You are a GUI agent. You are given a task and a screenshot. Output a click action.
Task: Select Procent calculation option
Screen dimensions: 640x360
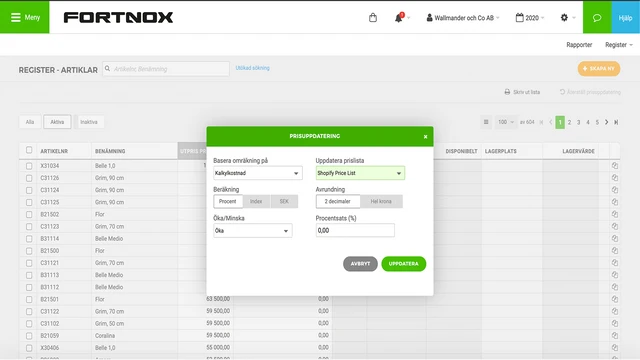228,201
